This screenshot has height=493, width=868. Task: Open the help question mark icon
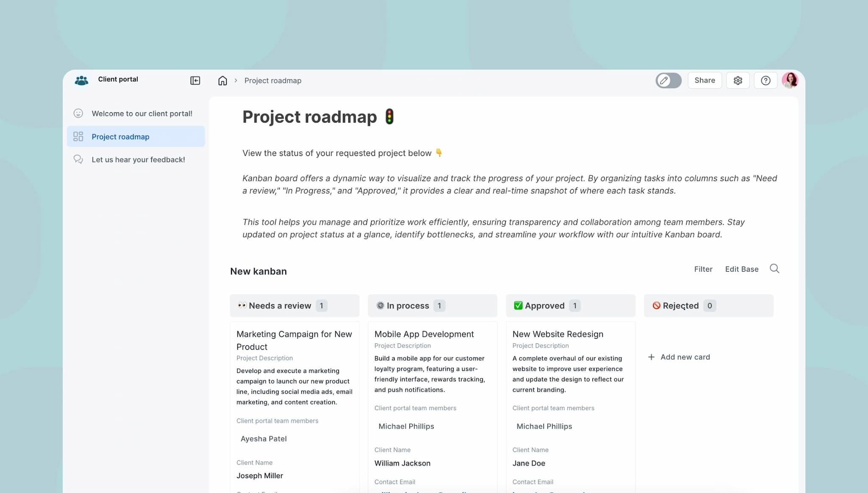(765, 81)
